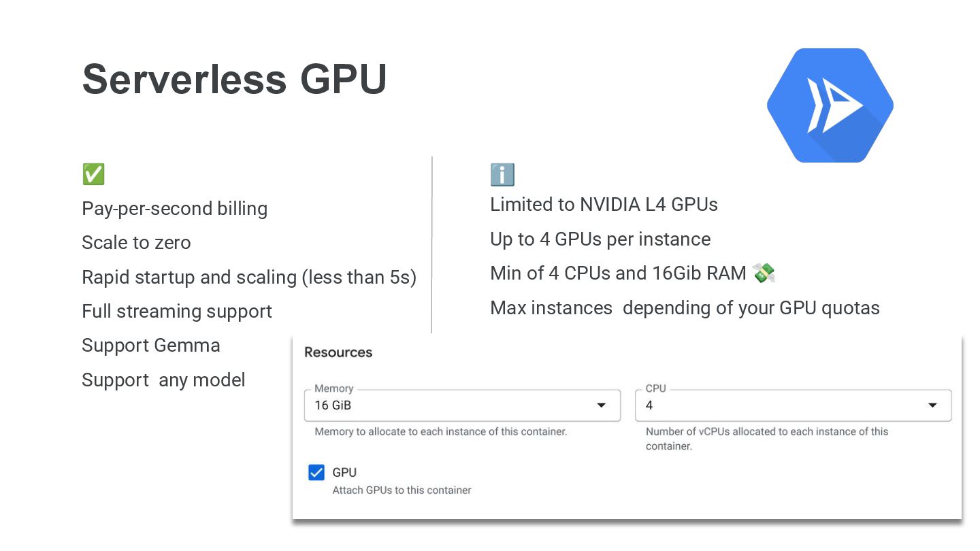Expand the CPU dropdown arrow
This screenshot has height=551, width=980.
932,405
